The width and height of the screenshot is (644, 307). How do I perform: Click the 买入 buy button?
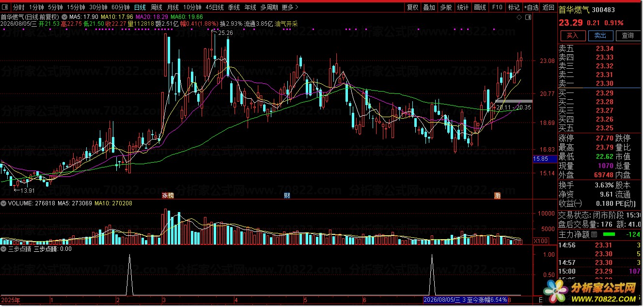[573, 35]
